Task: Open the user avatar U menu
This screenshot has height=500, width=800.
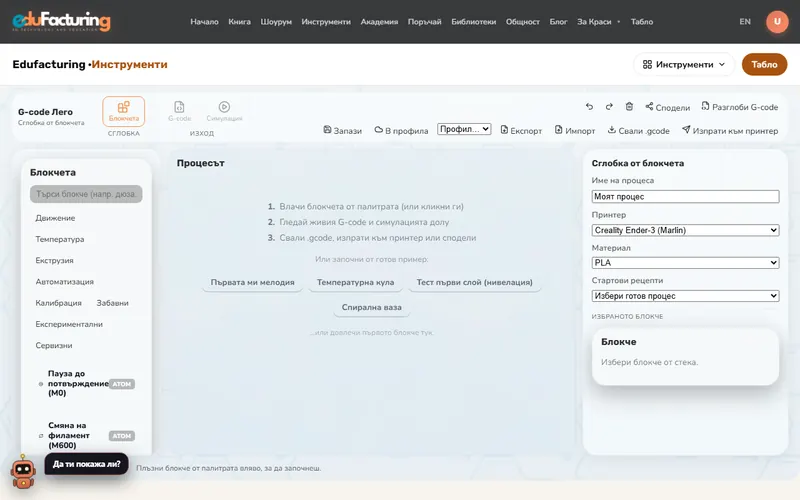Action: coord(777,22)
